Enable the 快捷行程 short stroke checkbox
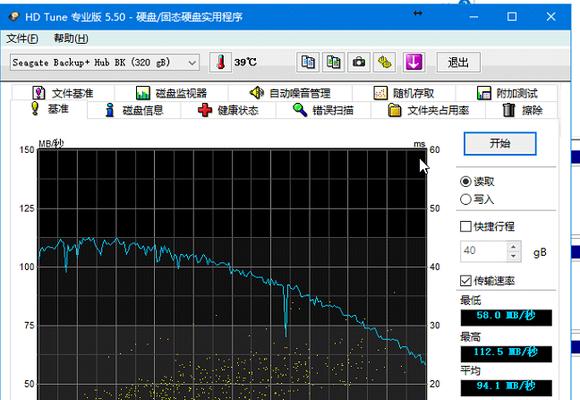The width and height of the screenshot is (580, 400). [x=466, y=226]
